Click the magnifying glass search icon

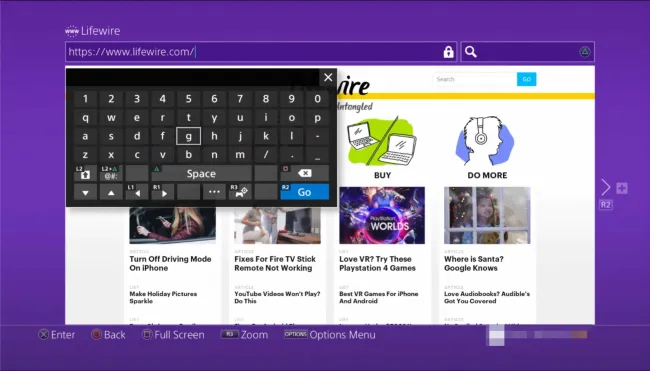pos(471,52)
